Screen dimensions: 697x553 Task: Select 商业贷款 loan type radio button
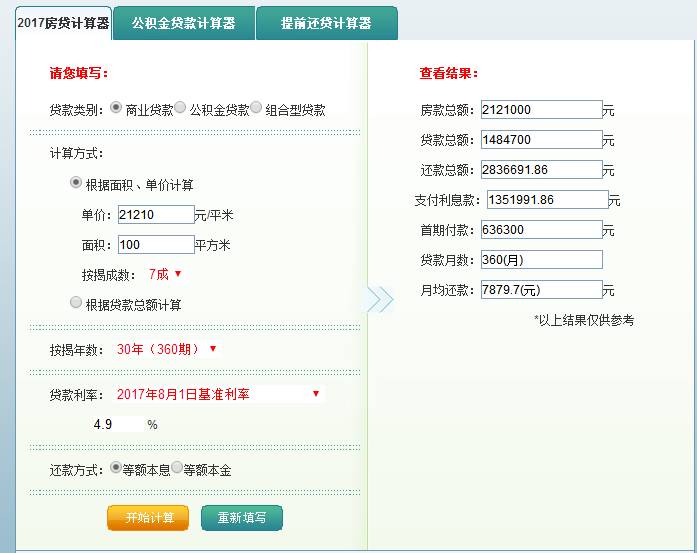point(116,108)
